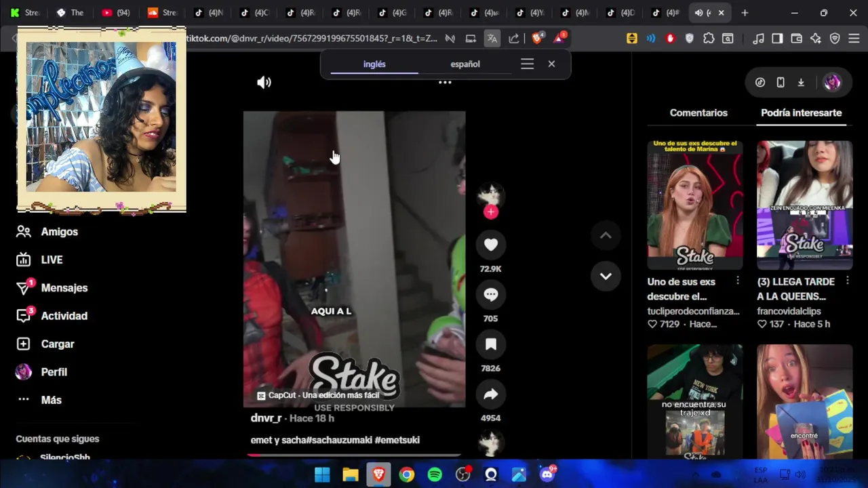Open the Brave Rewards triangle icon
This screenshot has width=868, height=488.
pos(559,39)
